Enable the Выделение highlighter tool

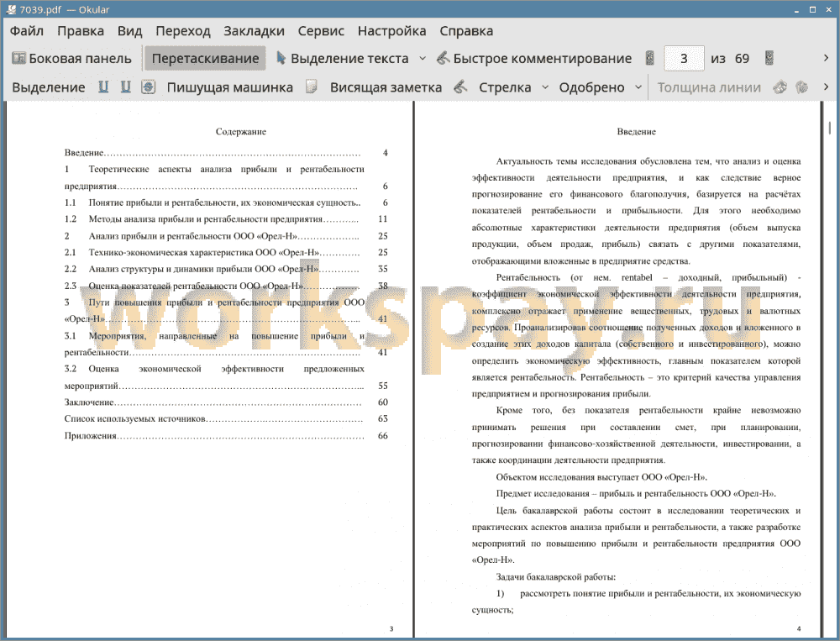point(48,87)
